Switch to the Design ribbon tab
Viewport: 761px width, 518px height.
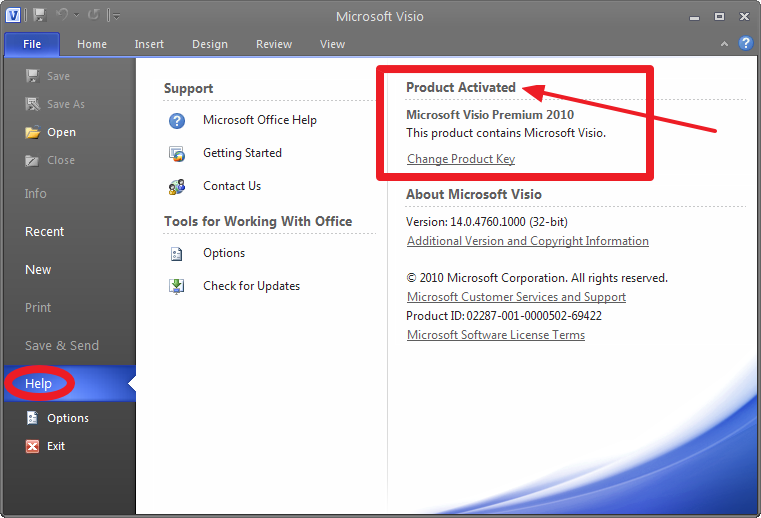click(x=210, y=44)
